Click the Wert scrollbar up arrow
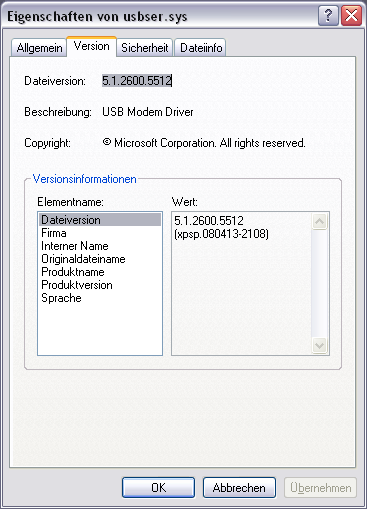This screenshot has width=367, height=509. 320,221
